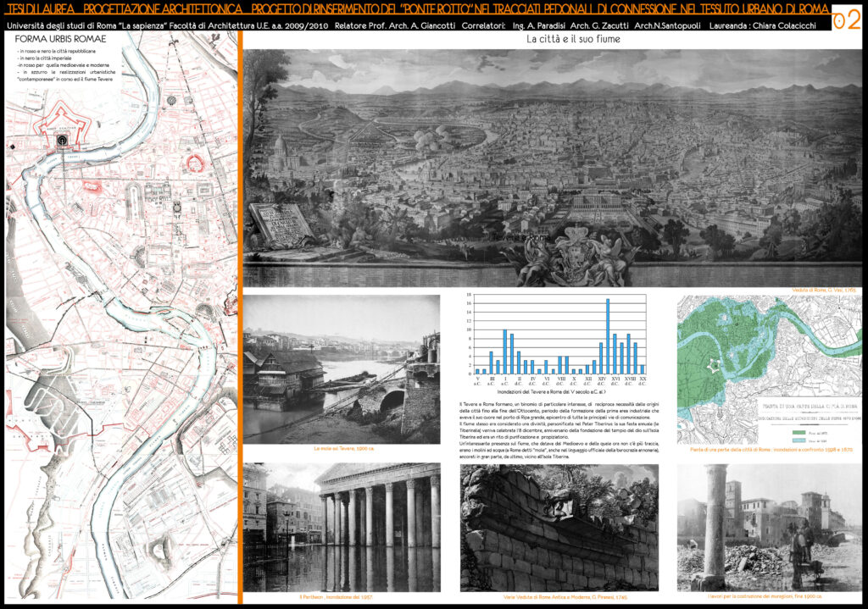Click the tallest bar above XIV d.C.

pyautogui.click(x=608, y=336)
